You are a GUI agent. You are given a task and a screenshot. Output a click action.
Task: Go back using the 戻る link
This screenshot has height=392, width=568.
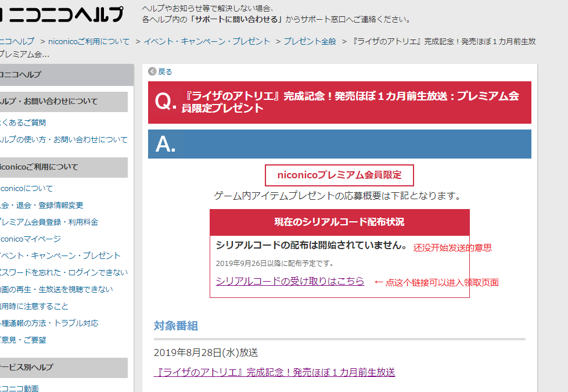tap(165, 72)
